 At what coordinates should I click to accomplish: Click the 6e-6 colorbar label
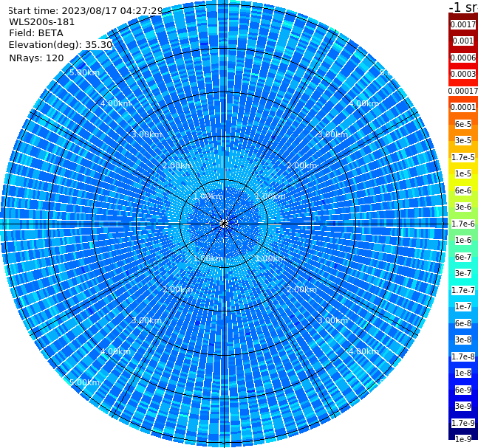click(463, 190)
